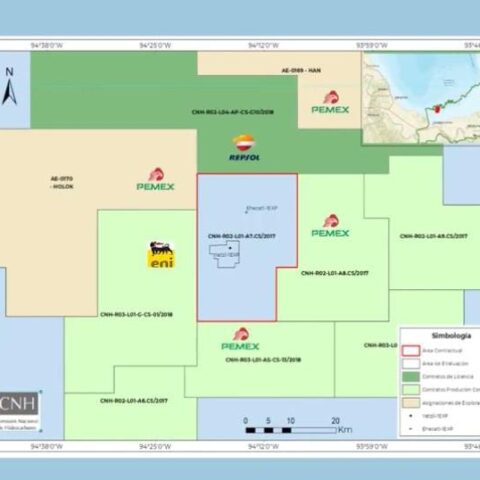Click the red location marker in the inset map
The image size is (480, 480).
[437, 109]
